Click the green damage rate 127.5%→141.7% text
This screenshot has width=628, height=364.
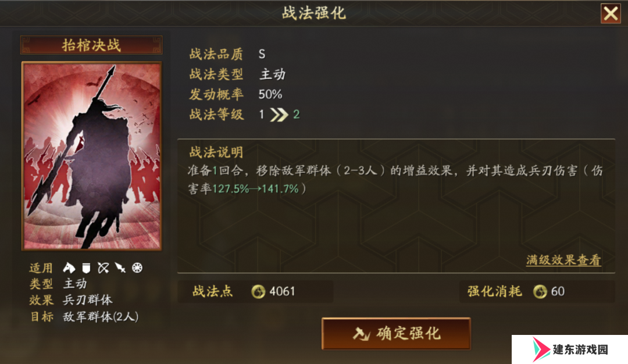(255, 188)
